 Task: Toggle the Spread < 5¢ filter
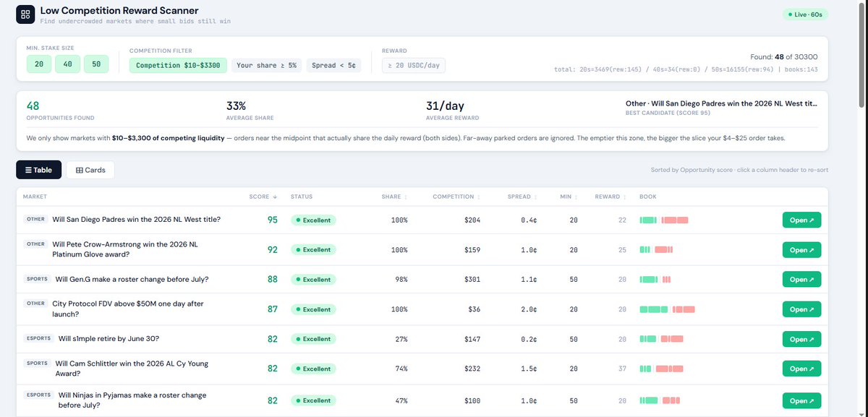pos(335,66)
